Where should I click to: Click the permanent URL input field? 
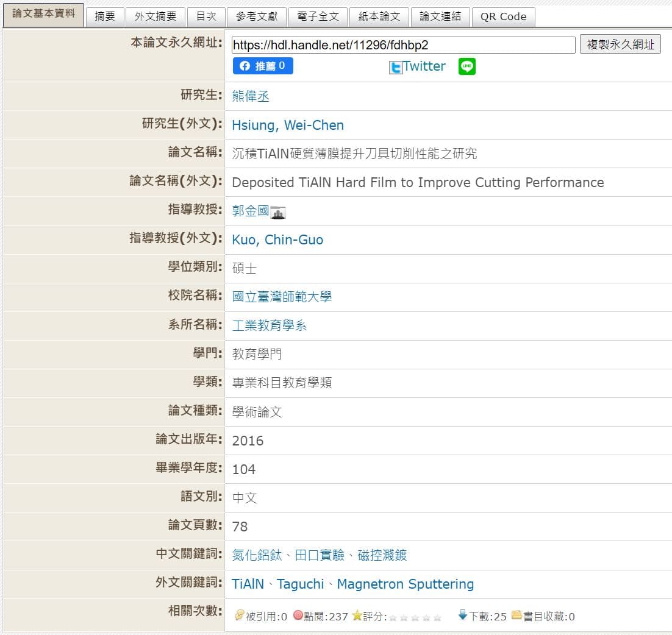[403, 45]
